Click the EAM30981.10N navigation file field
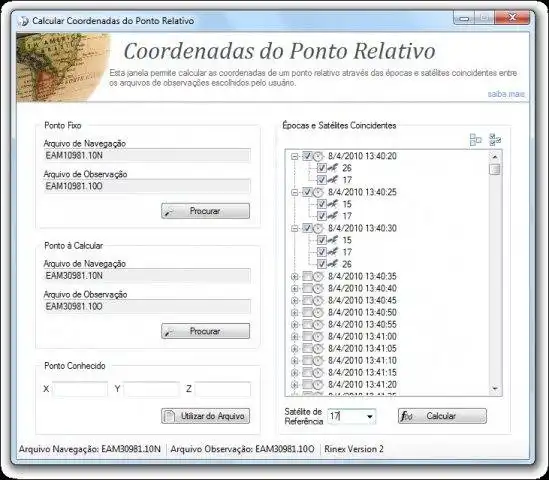549x480 pixels. point(147,276)
